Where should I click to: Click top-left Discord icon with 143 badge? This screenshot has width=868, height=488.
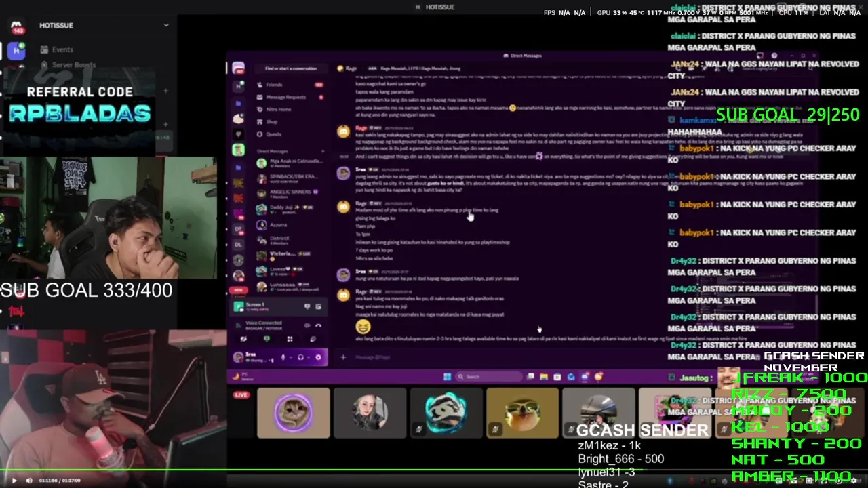(x=17, y=27)
